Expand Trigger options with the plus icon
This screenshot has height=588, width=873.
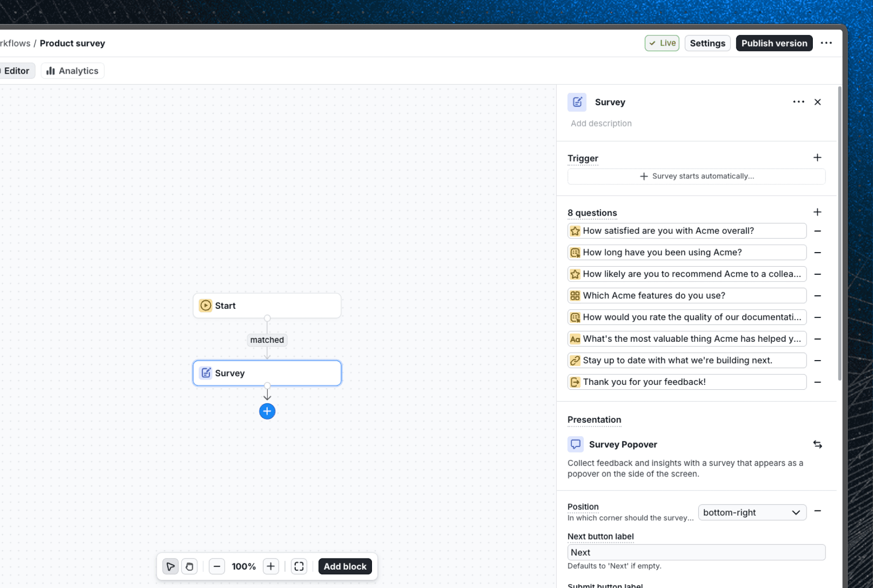click(x=818, y=158)
